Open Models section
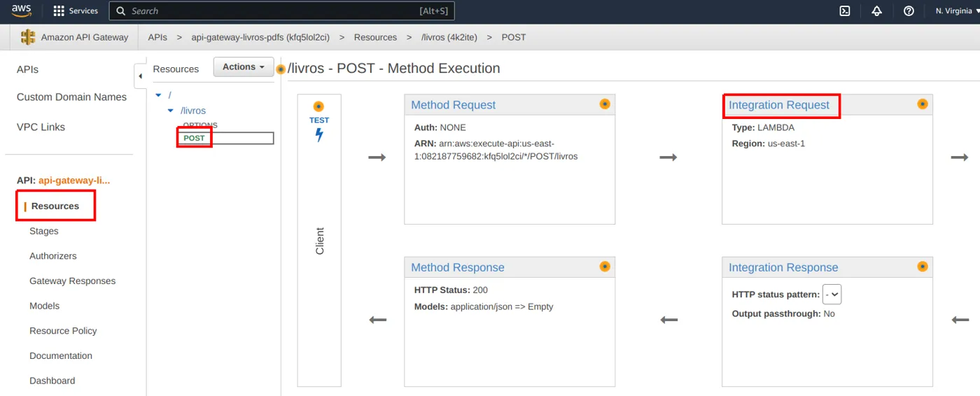Viewport: 980px width, 396px height. 45,306
